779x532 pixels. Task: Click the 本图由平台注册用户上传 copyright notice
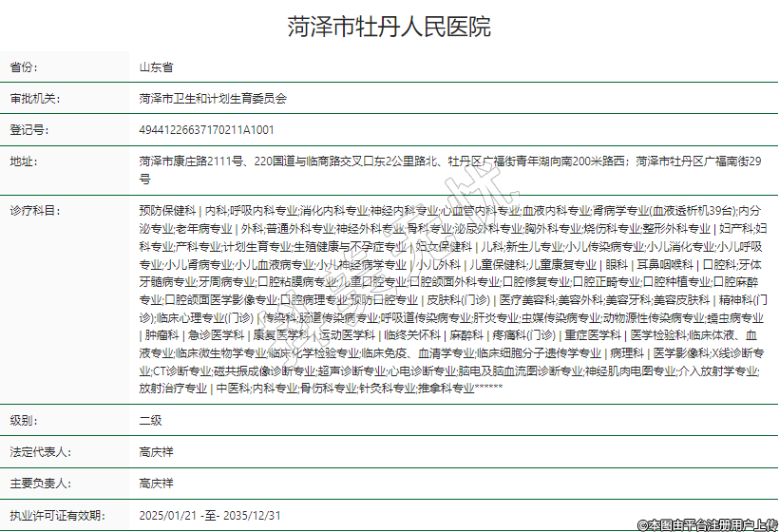(x=707, y=524)
